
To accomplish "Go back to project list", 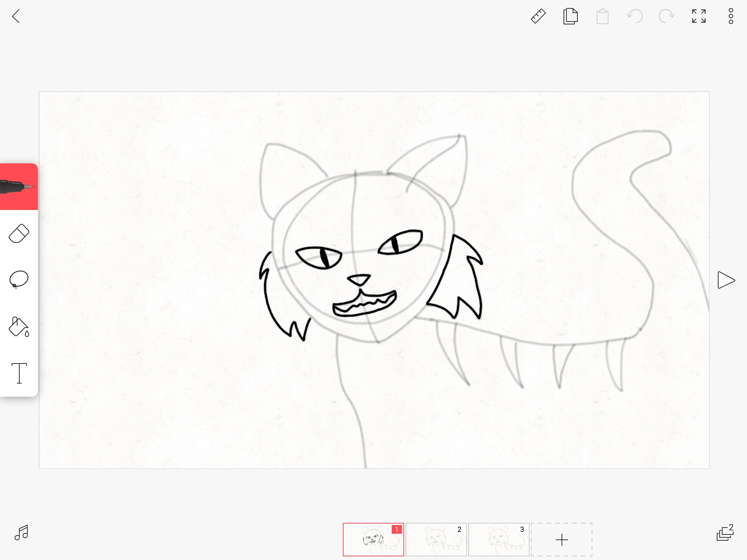I will pos(16,16).
